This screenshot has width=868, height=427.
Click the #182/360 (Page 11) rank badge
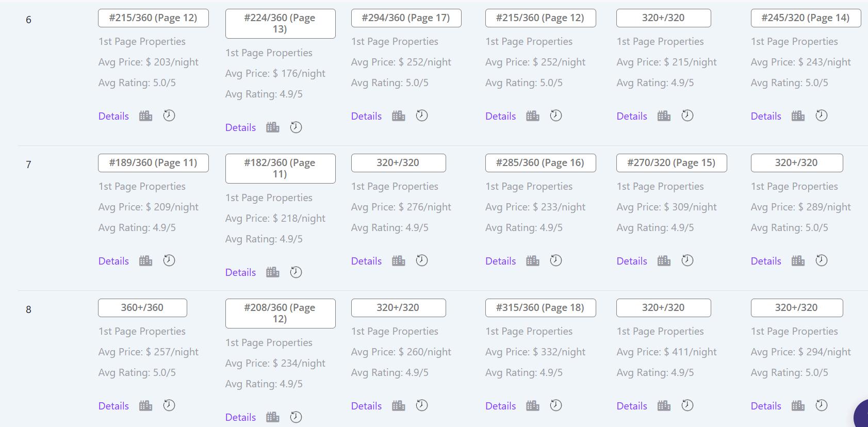click(x=280, y=168)
